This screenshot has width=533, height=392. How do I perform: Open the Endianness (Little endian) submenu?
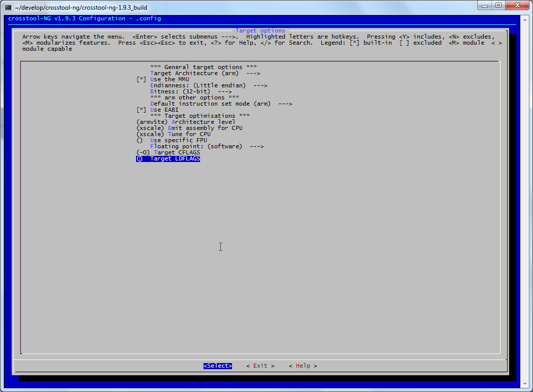coord(209,85)
